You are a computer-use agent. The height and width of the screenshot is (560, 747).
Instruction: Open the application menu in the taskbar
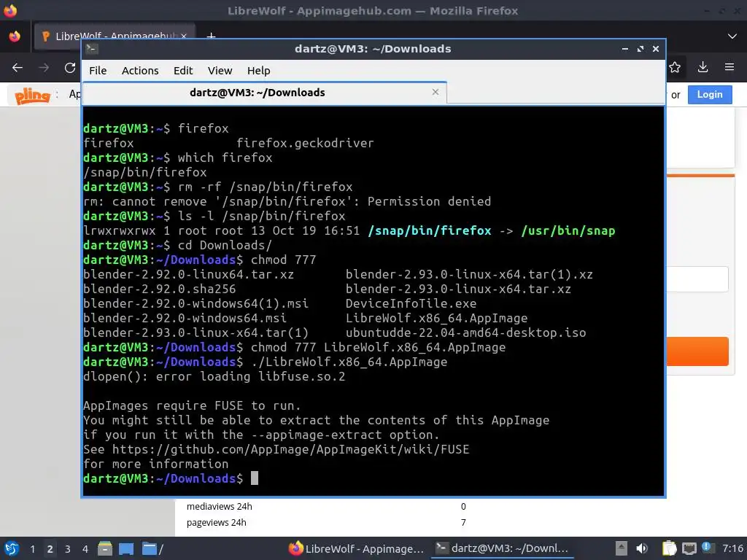(x=12, y=548)
